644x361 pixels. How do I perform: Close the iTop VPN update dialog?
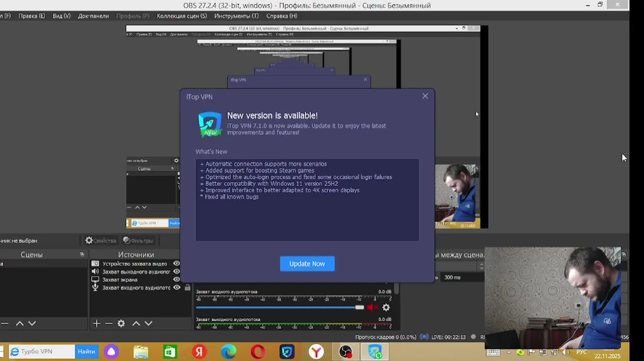tap(425, 96)
